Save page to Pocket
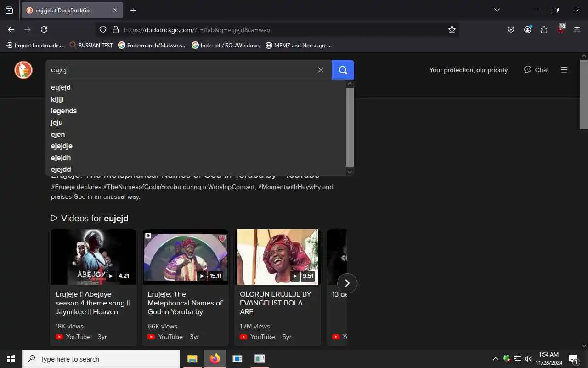 (x=511, y=29)
